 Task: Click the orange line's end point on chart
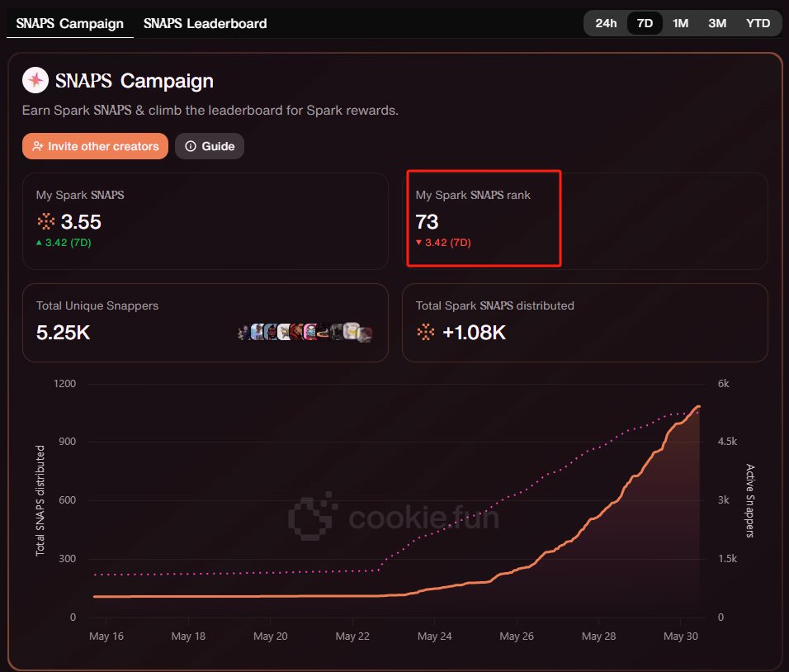(x=698, y=406)
